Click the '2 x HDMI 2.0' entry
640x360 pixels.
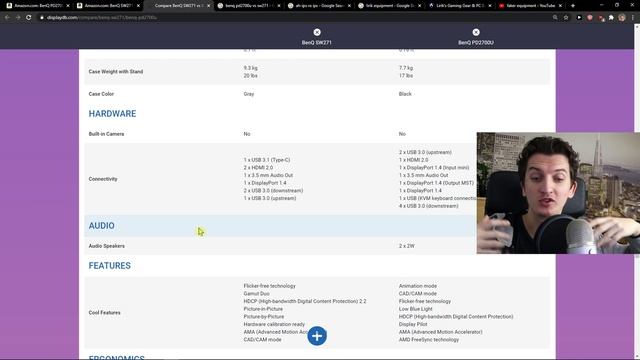tap(258, 168)
